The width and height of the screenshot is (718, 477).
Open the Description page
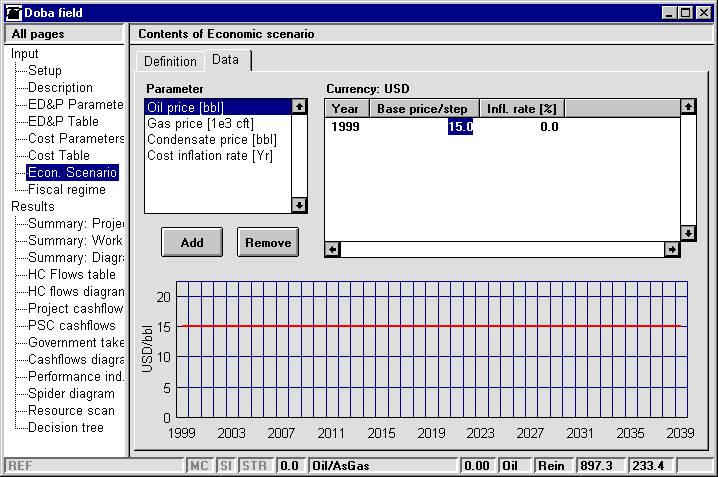(60, 87)
